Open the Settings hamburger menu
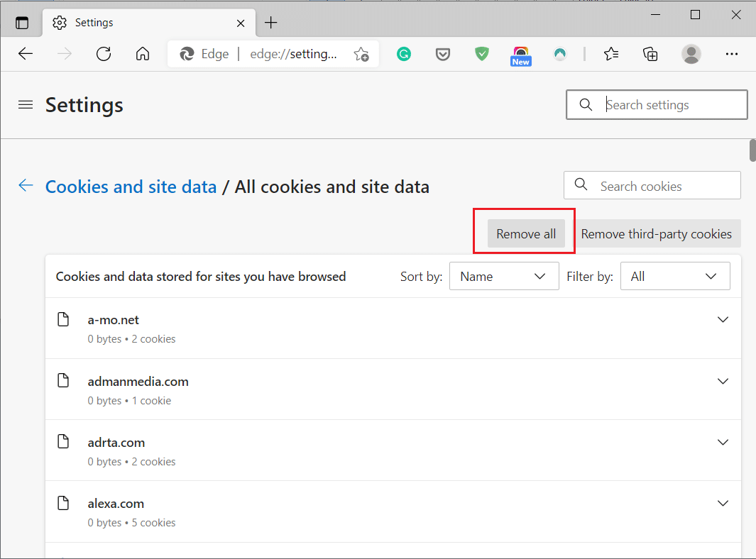Screen dimensions: 756x559 pos(26,104)
